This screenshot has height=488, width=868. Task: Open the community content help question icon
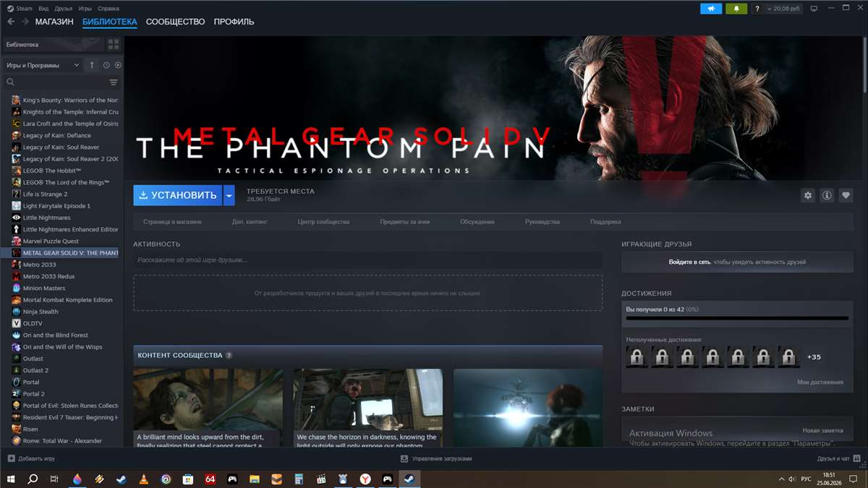pos(229,356)
